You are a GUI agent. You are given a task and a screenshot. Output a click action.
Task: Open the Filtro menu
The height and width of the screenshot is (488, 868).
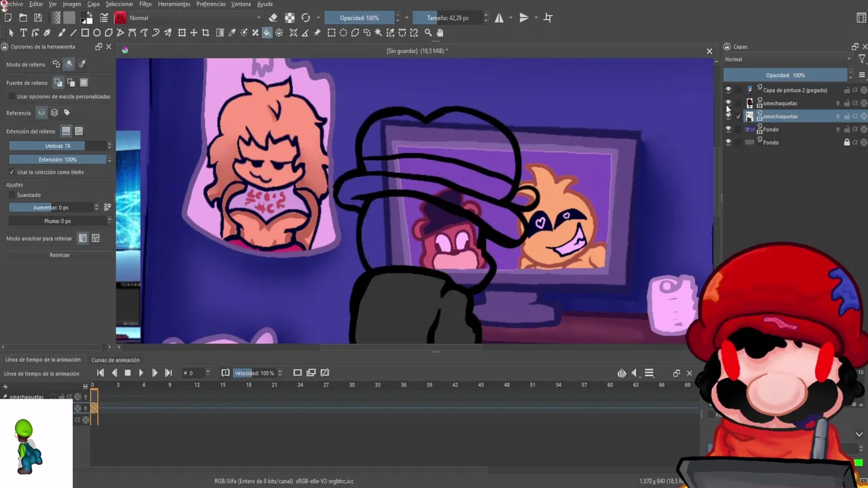pyautogui.click(x=146, y=4)
